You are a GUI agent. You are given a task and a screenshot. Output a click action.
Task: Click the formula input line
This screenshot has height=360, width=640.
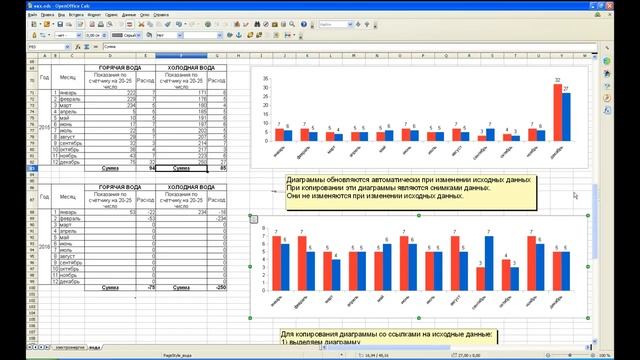350,47
